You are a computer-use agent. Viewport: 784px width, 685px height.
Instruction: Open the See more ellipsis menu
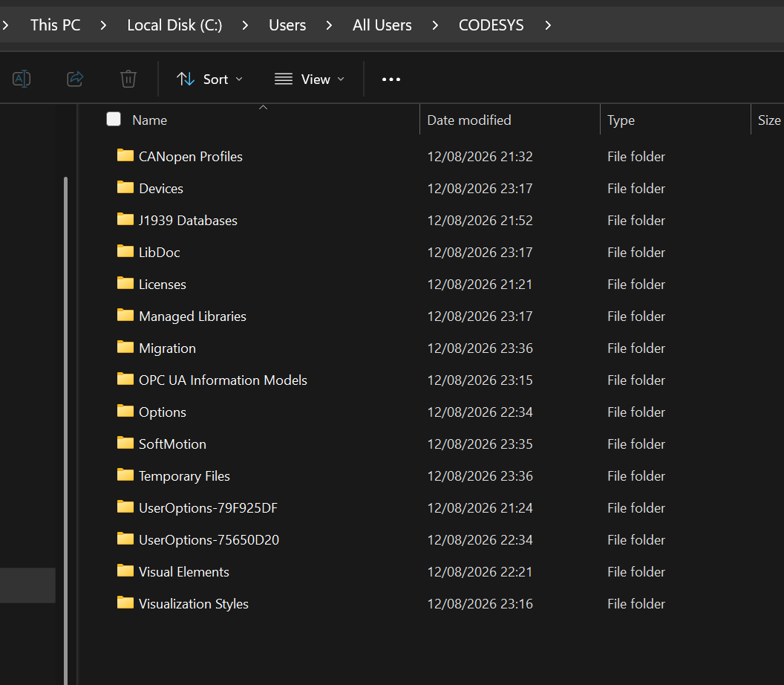(x=391, y=79)
